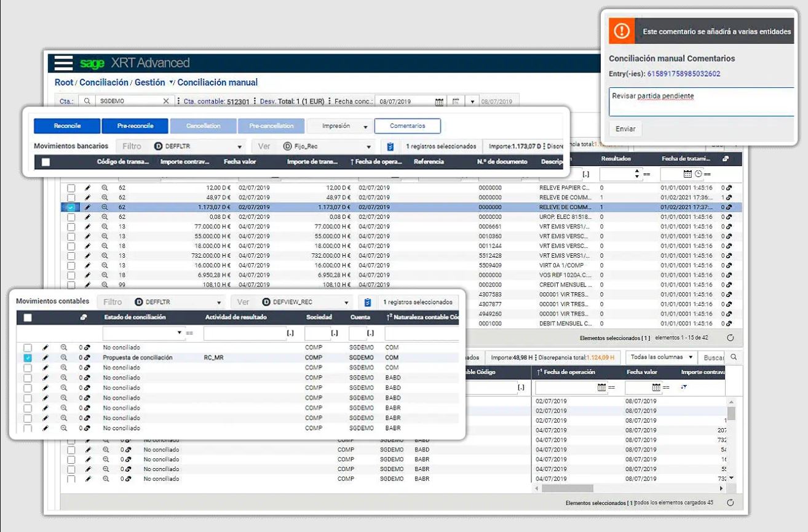Open the hamburger menu beside the sage logo
This screenshot has height=532, width=808.
63,63
